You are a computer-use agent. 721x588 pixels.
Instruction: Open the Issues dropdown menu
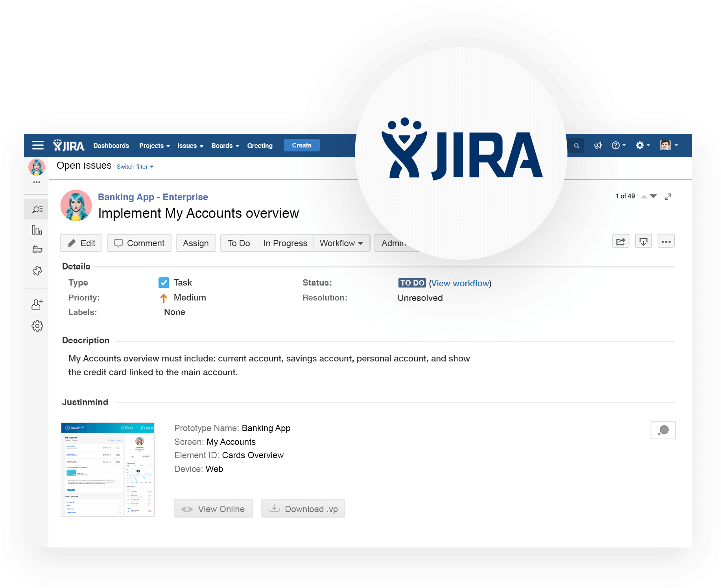(190, 146)
